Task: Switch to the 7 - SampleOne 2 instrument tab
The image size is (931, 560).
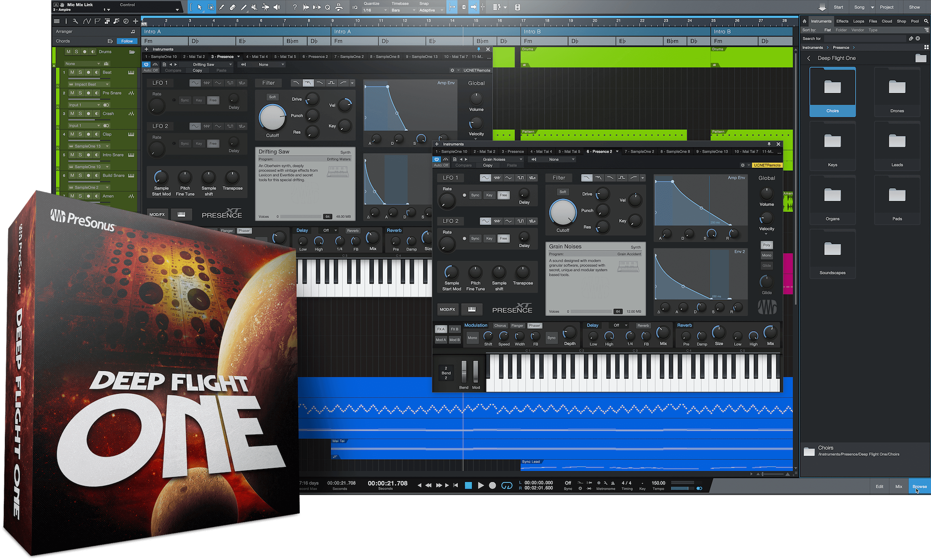Action: coord(639,152)
